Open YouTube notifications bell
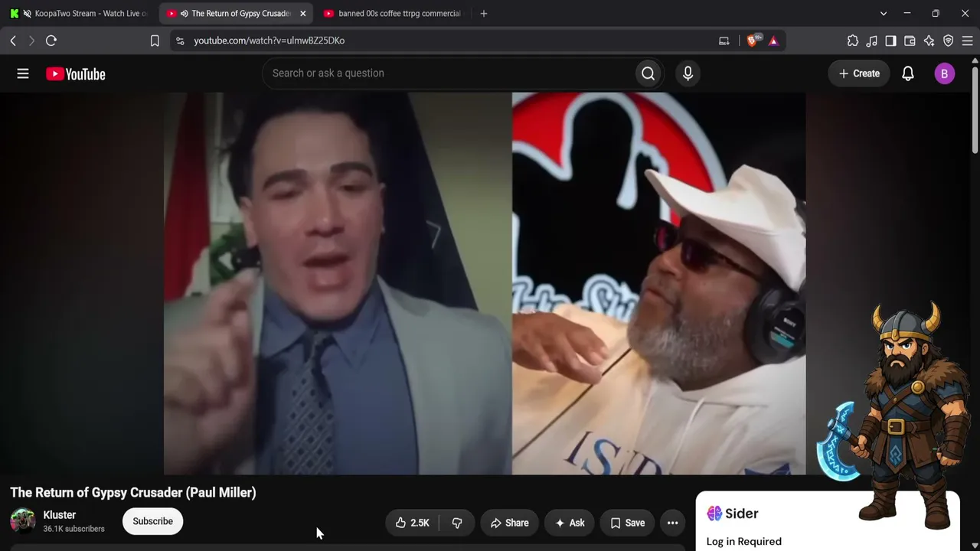Screen dimensions: 980x551 pos(908,73)
